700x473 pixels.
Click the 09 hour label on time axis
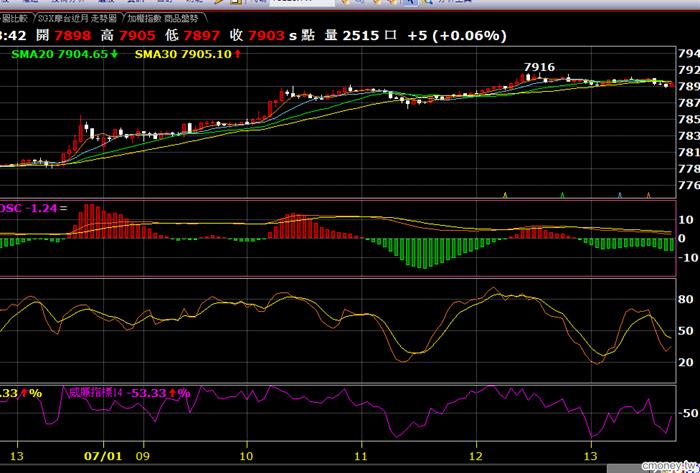pos(143,456)
